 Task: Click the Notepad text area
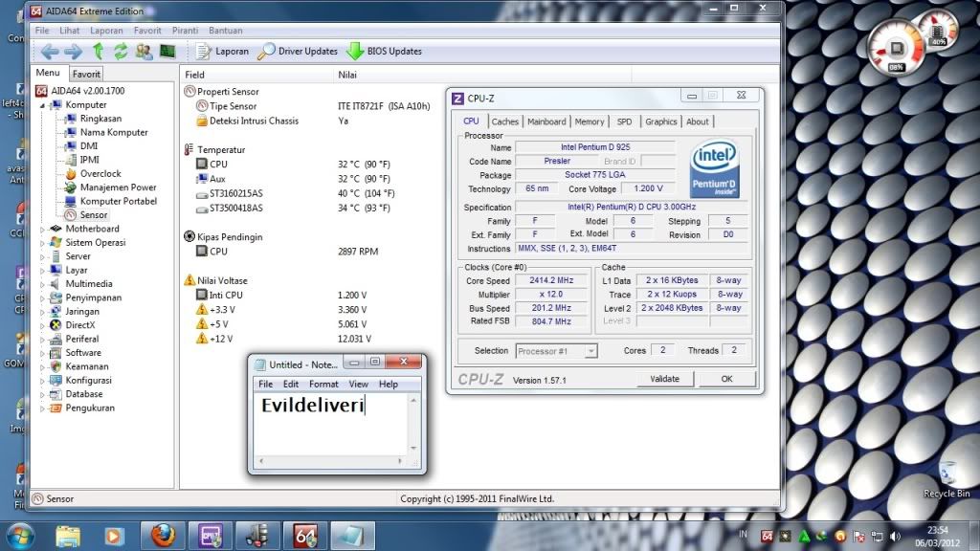(330, 425)
